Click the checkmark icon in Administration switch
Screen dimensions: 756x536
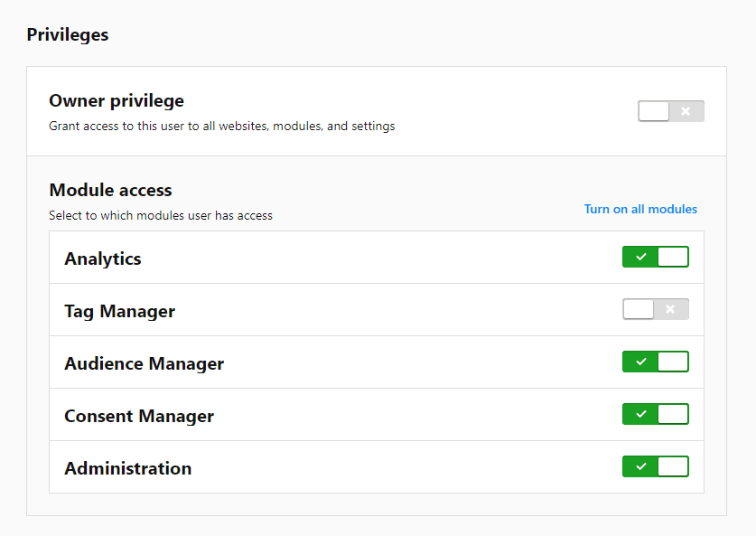pos(640,466)
